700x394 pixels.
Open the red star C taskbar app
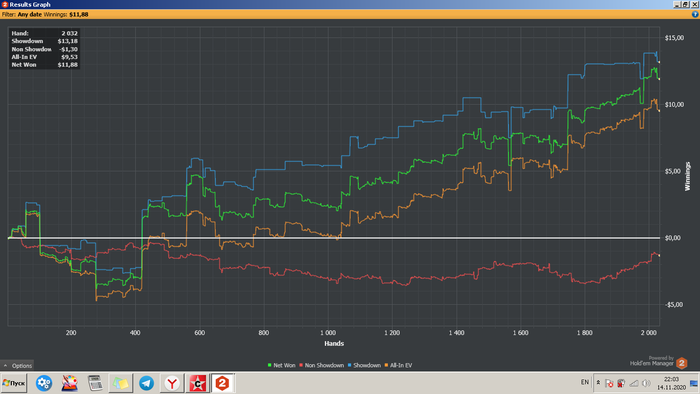pyautogui.click(x=198, y=383)
